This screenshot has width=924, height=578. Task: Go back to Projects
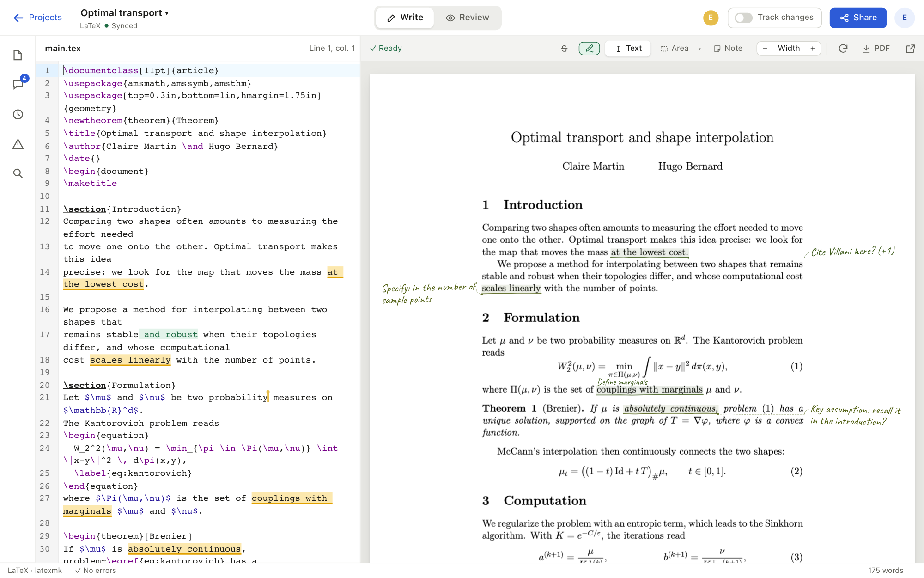pyautogui.click(x=37, y=18)
